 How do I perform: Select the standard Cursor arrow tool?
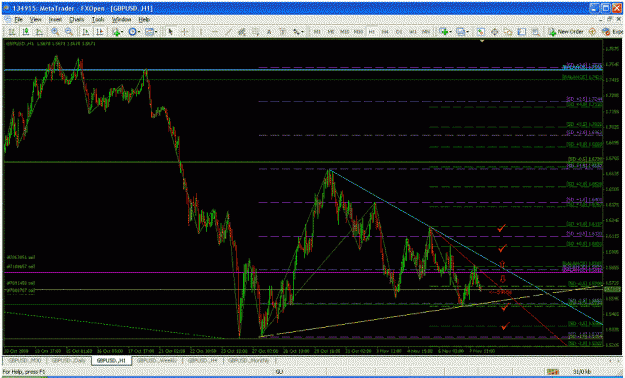point(171,32)
